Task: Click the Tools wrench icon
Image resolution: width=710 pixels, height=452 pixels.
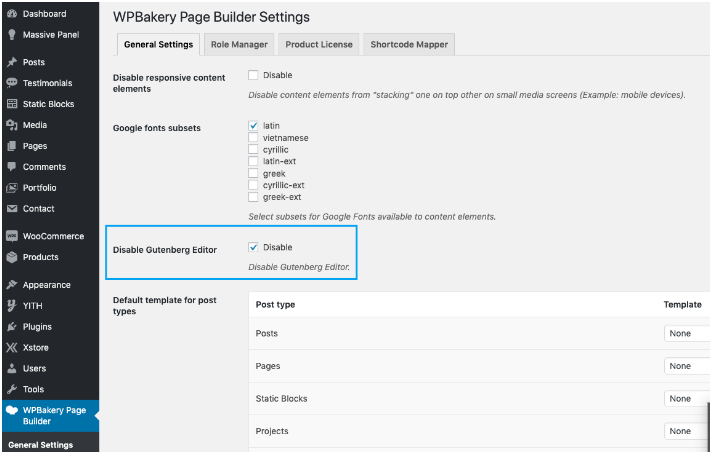Action: click(12, 389)
